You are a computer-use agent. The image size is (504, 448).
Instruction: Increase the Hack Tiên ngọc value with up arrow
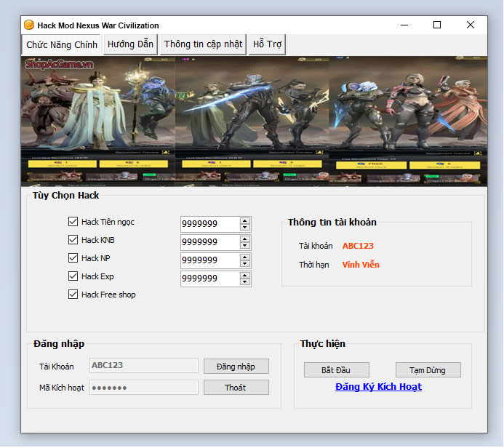pos(245,220)
